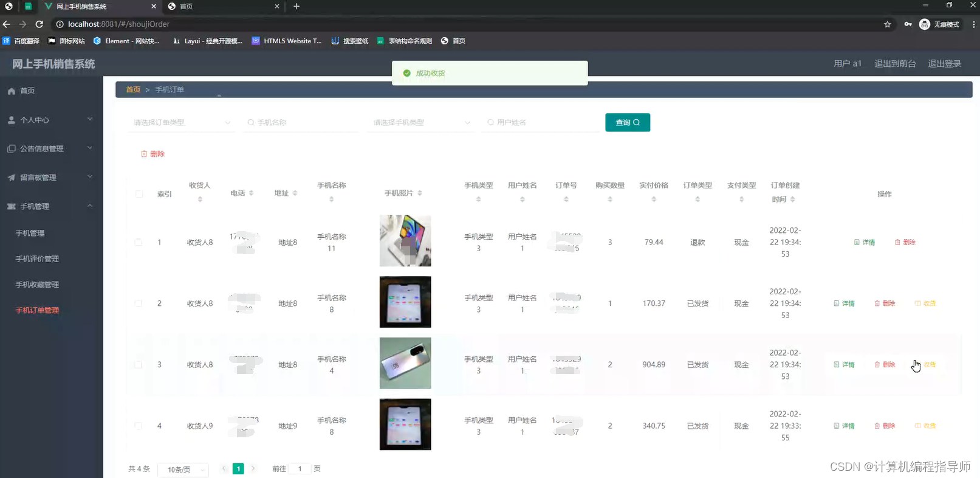This screenshot has height=478, width=980.
Task: Open the 请选择订单类型 dropdown
Action: (x=182, y=122)
